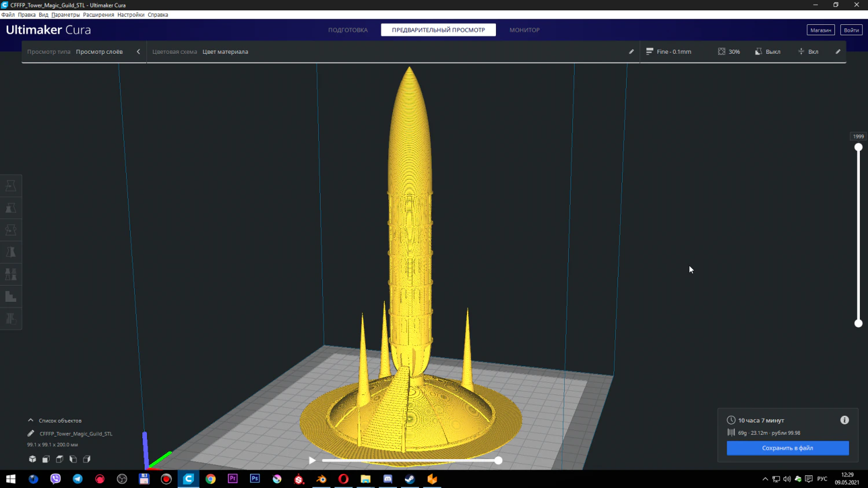The height and width of the screenshot is (488, 868).
Task: Click the upper layer slider handle
Action: 858,147
